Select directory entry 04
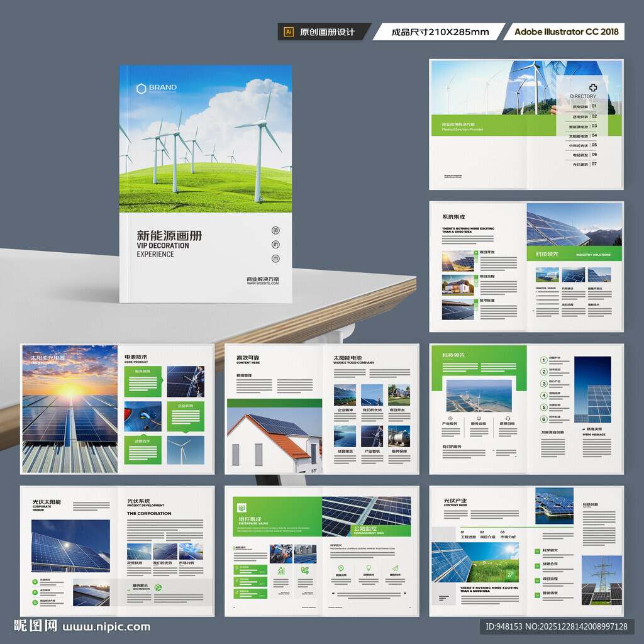 click(x=583, y=136)
